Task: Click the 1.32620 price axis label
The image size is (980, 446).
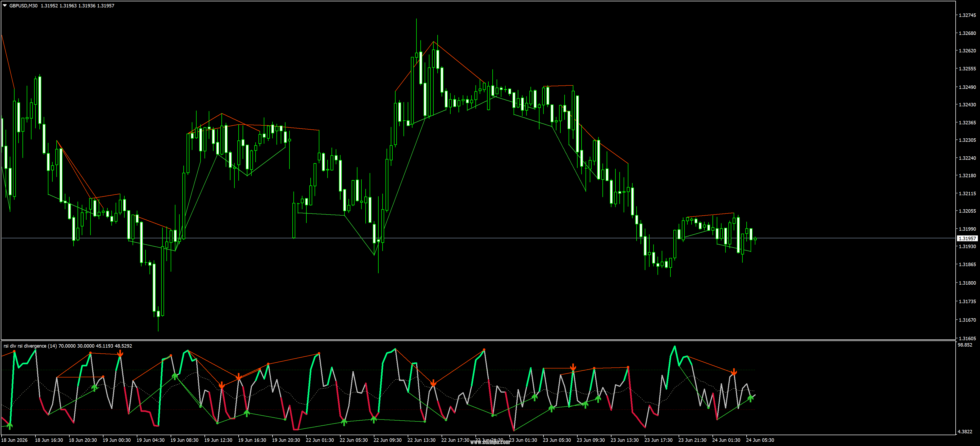Action: [x=967, y=51]
